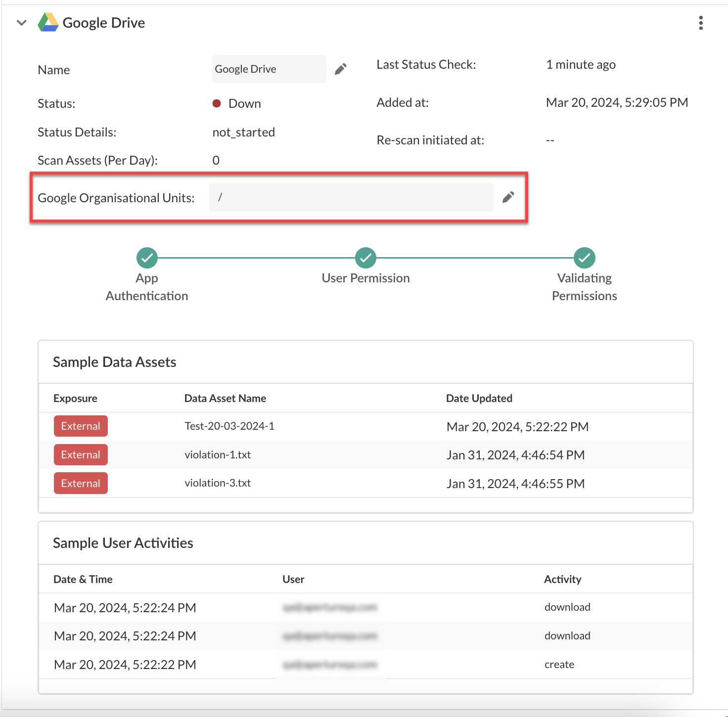The height and width of the screenshot is (717, 728).
Task: Edit Google Organisational Units with pencil icon
Action: coord(508,197)
